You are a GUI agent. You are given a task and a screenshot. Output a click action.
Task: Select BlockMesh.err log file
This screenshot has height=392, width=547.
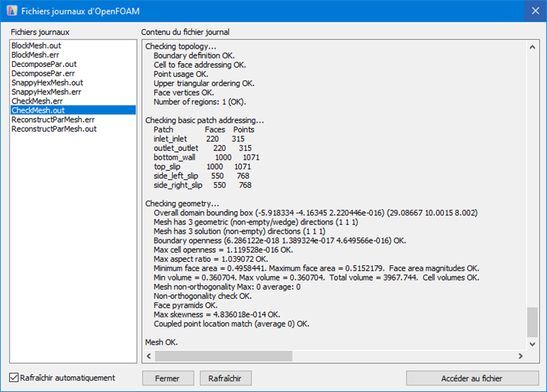pyautogui.click(x=35, y=55)
